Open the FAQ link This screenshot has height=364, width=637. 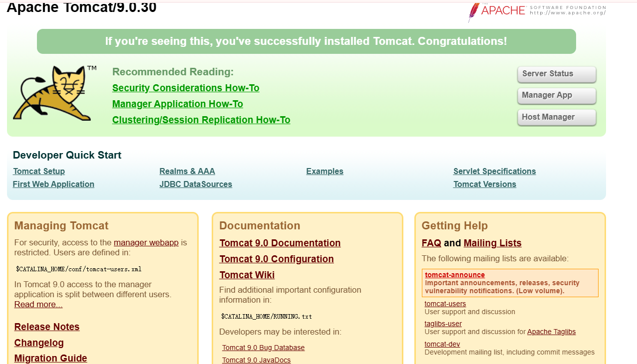(431, 243)
